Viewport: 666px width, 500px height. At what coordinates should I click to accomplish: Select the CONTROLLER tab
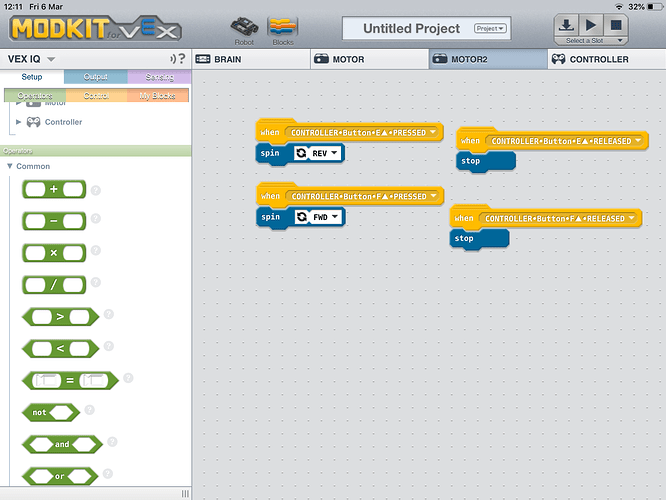(607, 59)
